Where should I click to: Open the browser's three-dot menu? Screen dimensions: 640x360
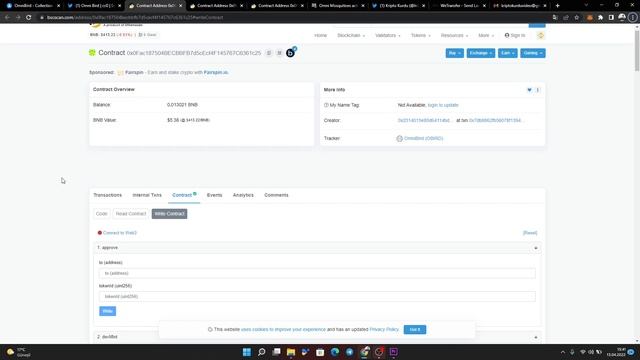tap(633, 18)
